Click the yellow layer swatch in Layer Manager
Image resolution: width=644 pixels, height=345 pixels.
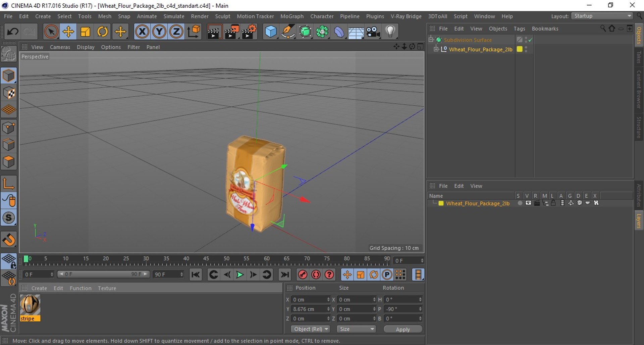point(441,203)
